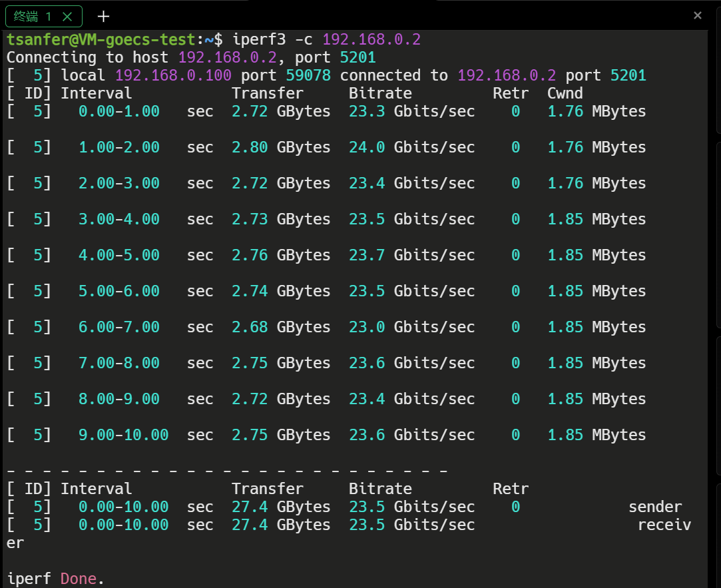Select the iperf Done message
This screenshot has width=721, height=588.
[55, 578]
